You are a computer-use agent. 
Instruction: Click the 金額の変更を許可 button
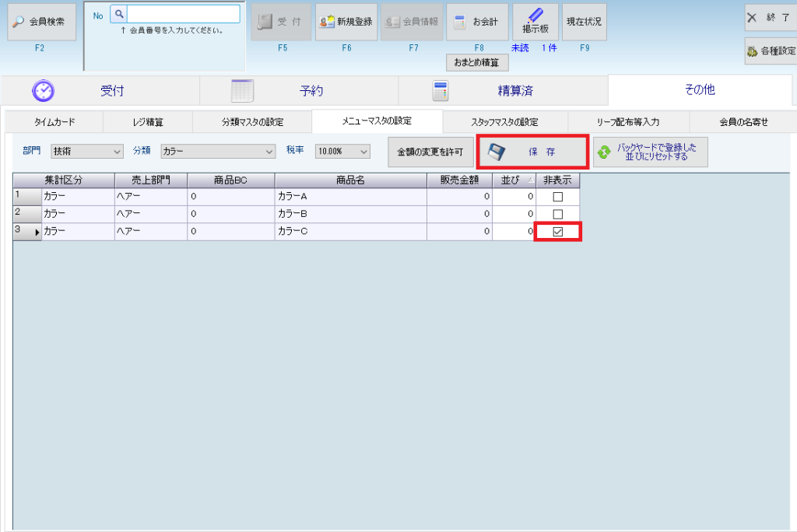click(x=430, y=152)
